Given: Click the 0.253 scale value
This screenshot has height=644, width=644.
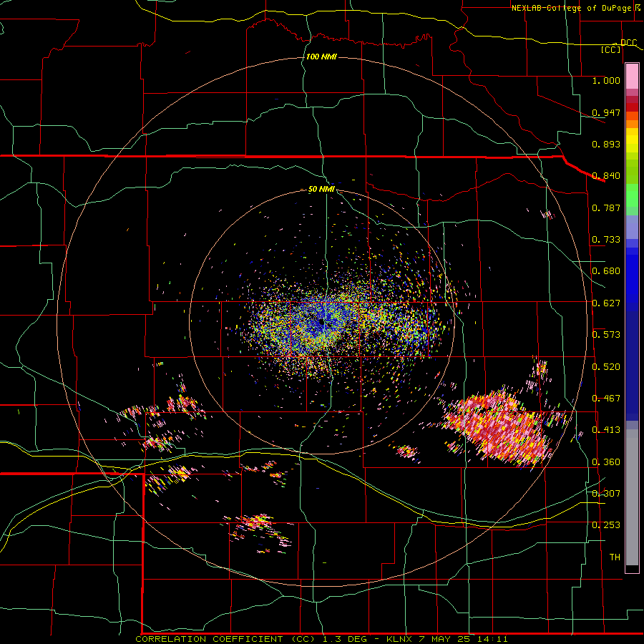Looking at the screenshot, I should [x=606, y=525].
